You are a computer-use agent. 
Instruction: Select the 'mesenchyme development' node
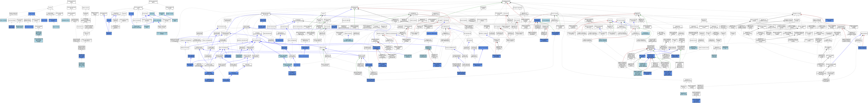pos(392,33)
